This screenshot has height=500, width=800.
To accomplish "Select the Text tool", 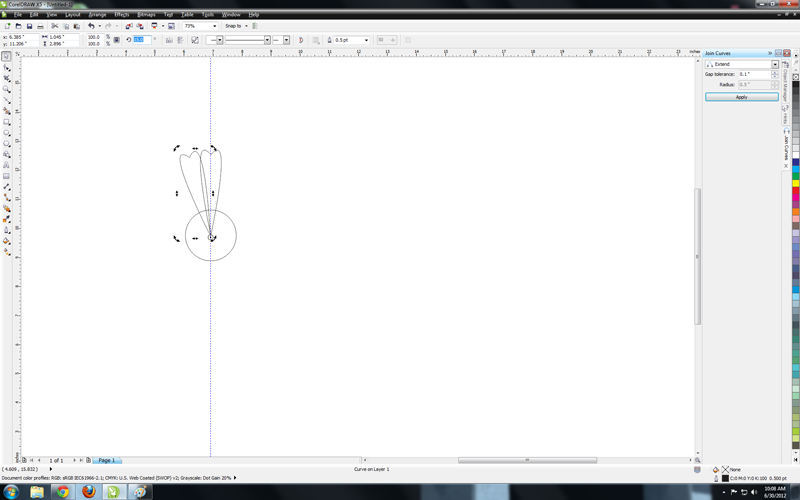I will (x=7, y=165).
